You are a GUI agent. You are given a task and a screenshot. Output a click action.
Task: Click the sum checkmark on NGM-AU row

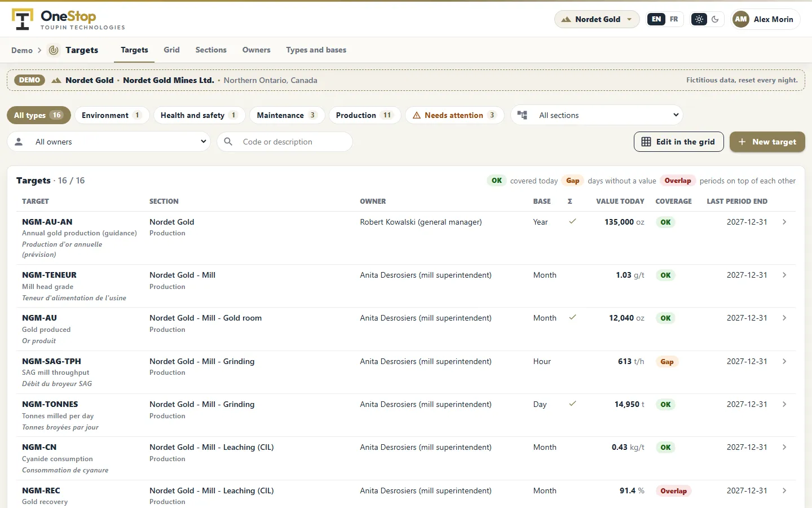click(572, 317)
